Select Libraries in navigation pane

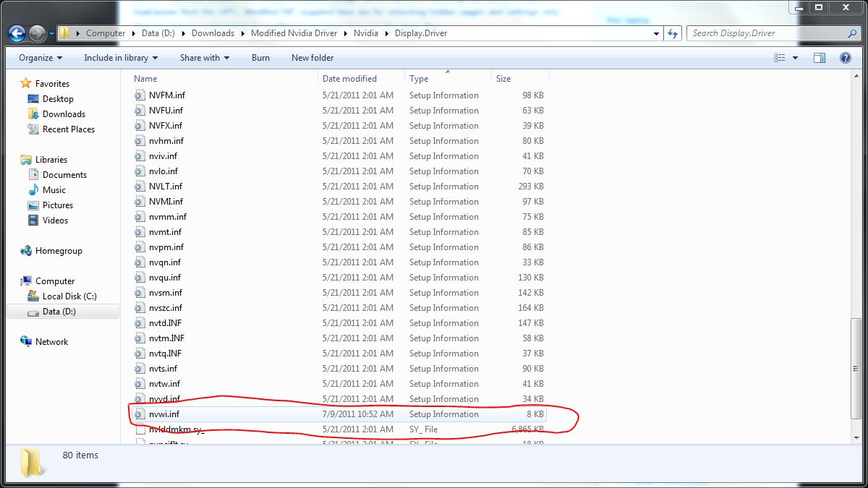51,160
